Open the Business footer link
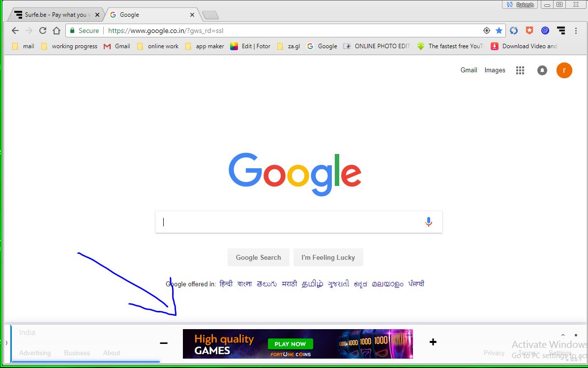The height and width of the screenshot is (368, 588). pyautogui.click(x=77, y=353)
